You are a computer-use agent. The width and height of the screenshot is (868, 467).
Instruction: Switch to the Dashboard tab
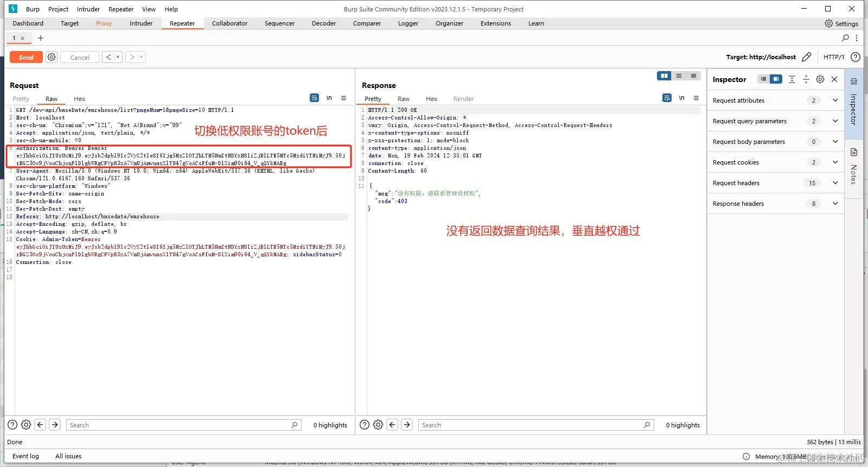[28, 23]
